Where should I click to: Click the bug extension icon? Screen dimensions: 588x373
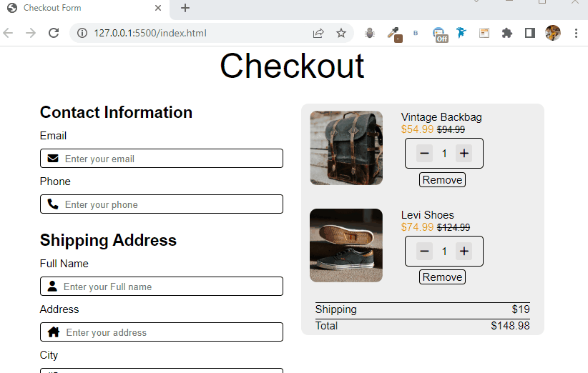pyautogui.click(x=370, y=33)
